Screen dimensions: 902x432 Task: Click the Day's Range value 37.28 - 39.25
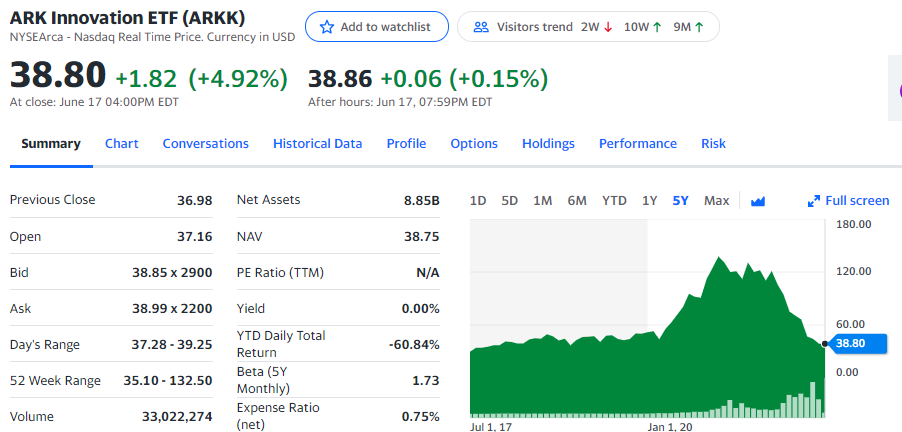(x=172, y=345)
